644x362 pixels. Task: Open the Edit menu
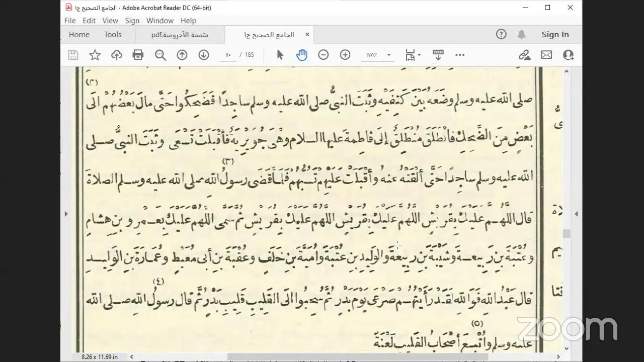tap(89, 21)
